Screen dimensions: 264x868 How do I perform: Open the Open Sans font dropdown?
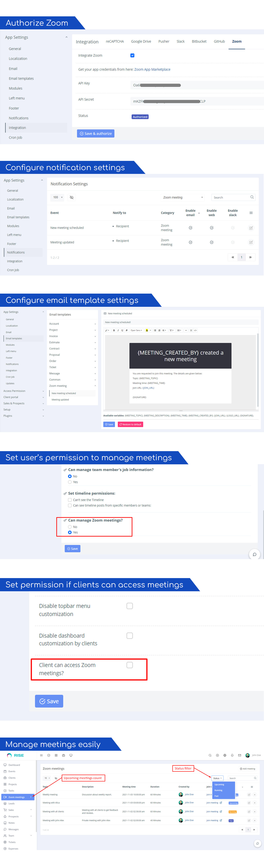[x=136, y=331]
